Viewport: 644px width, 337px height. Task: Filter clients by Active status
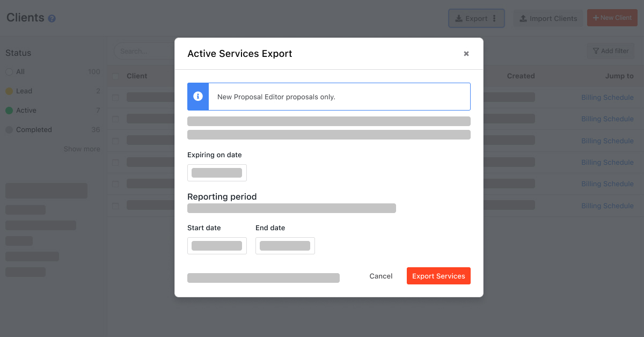tap(26, 111)
